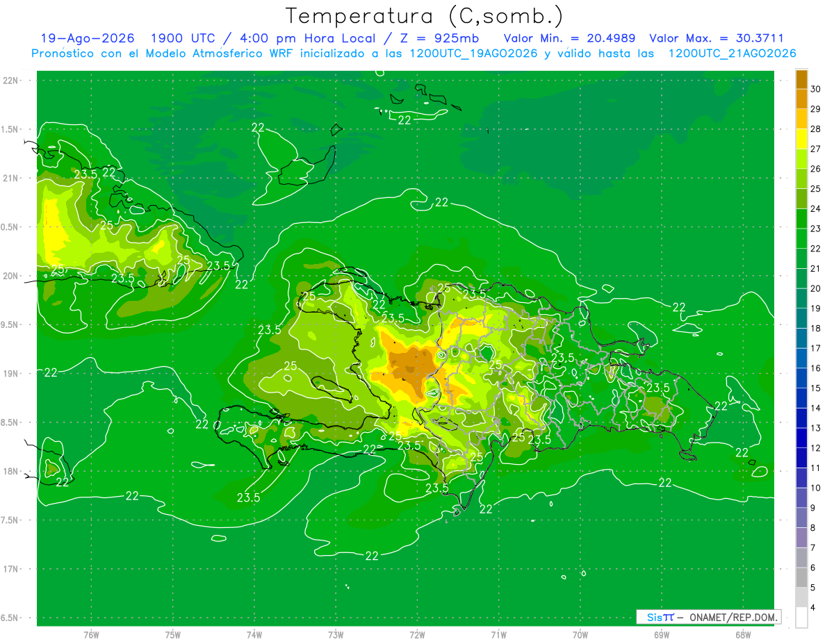Click the "70W" longitude axis label
Viewport: 834px width, 644px height.
[x=580, y=635]
